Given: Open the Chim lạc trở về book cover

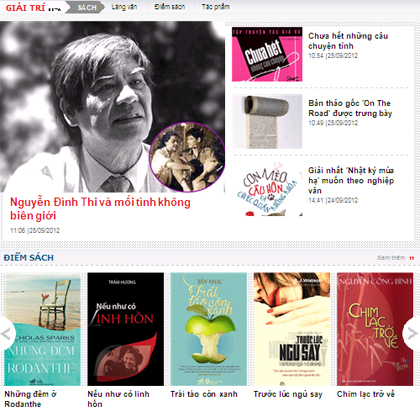Looking at the screenshot, I should [375, 329].
